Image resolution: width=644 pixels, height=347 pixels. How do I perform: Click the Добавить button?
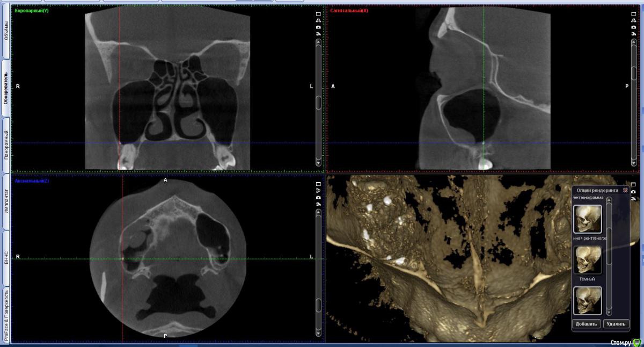(586, 324)
